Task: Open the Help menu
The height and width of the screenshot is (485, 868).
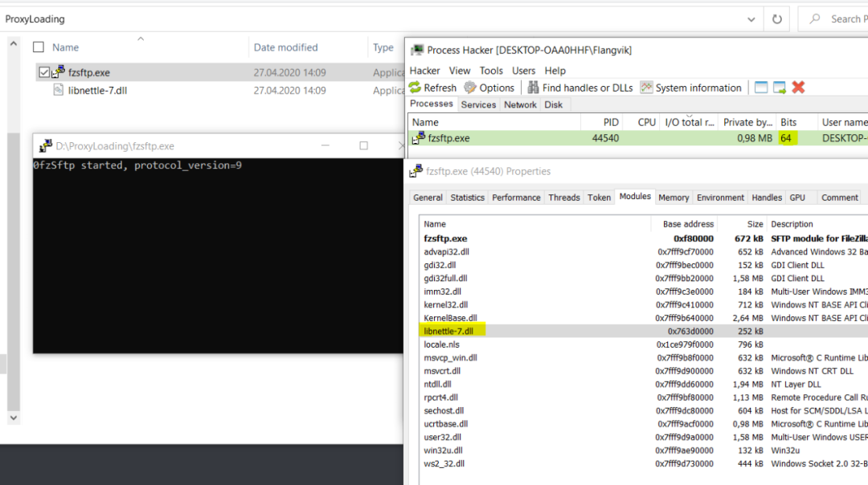Action: (x=555, y=70)
